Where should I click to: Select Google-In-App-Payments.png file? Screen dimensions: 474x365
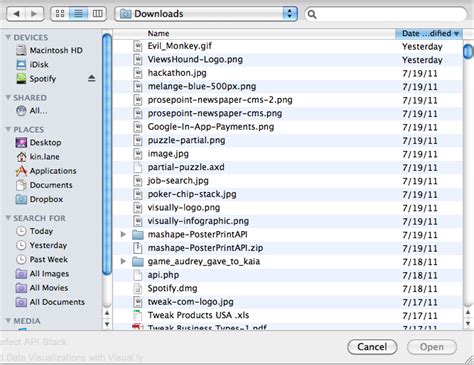288,127
